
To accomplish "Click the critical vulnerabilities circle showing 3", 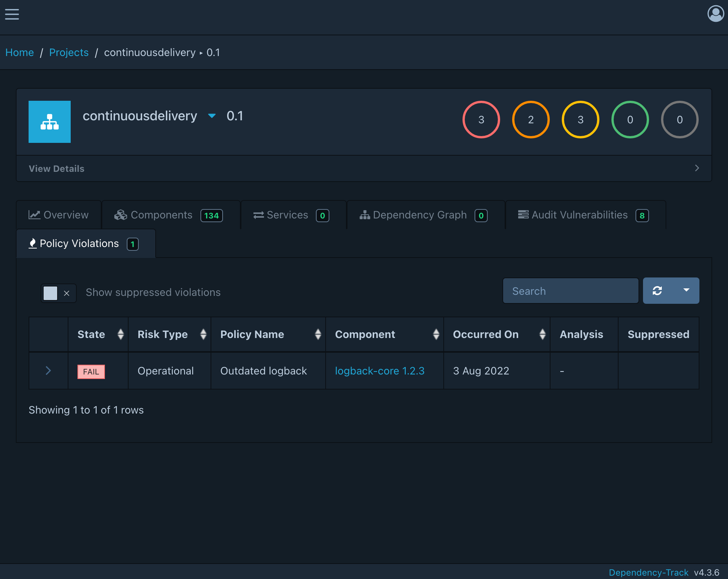I will (481, 120).
